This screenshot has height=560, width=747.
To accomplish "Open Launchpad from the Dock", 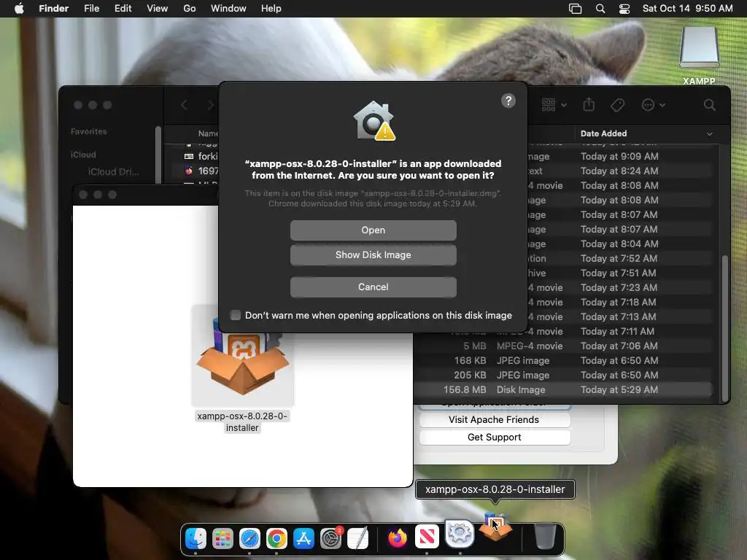I will [x=222, y=539].
